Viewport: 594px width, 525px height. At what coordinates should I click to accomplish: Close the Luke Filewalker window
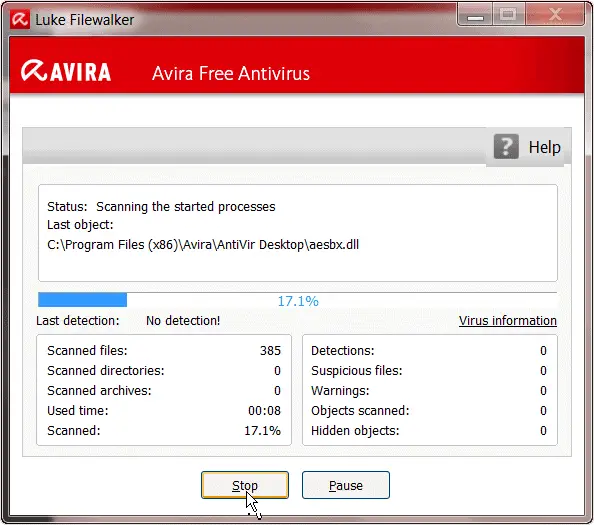click(x=555, y=15)
